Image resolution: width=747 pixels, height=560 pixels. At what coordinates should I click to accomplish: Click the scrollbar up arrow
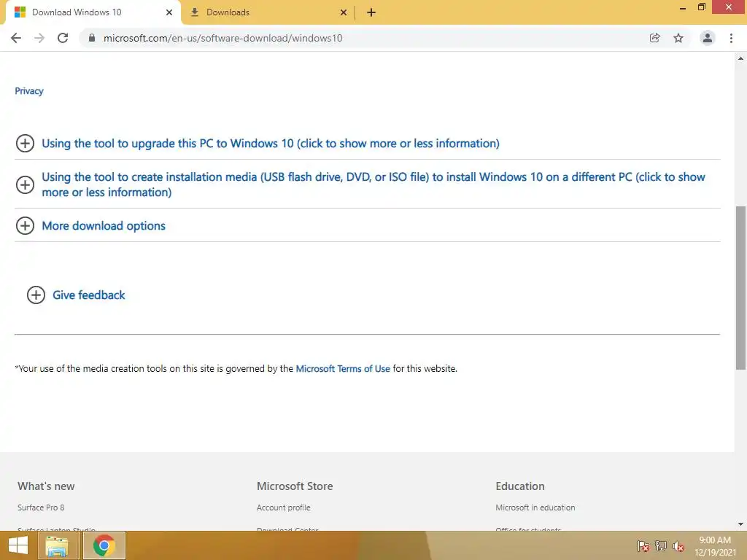740,58
